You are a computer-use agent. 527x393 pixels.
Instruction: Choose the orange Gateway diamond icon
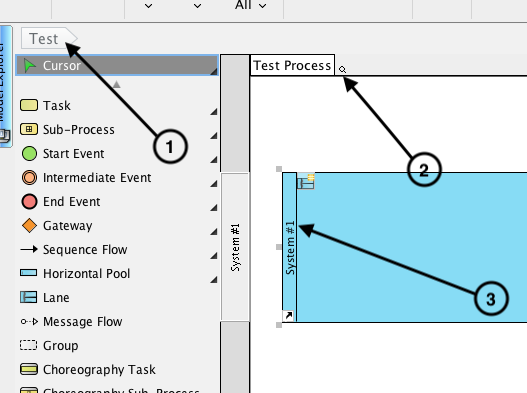pos(29,226)
